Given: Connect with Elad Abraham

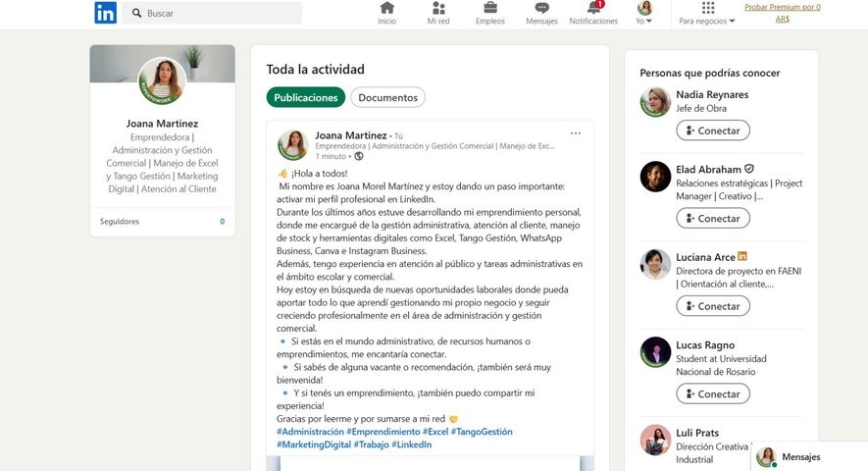Looking at the screenshot, I should (713, 218).
